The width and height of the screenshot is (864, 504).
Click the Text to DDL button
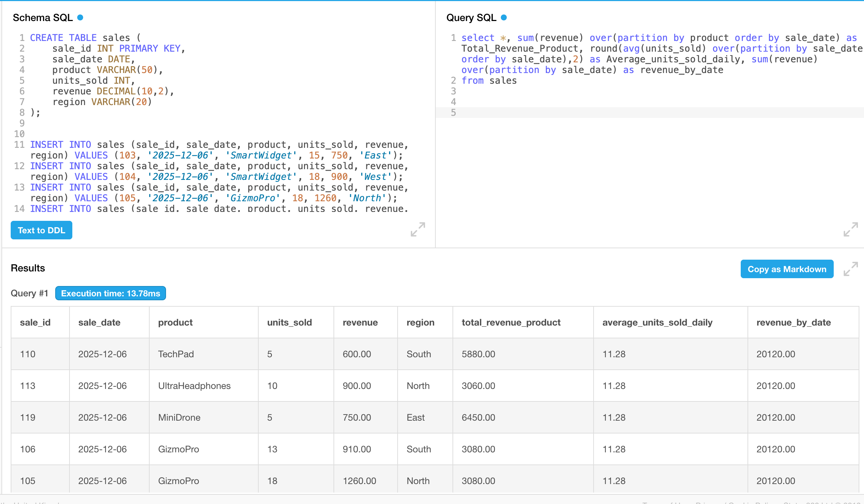41,230
